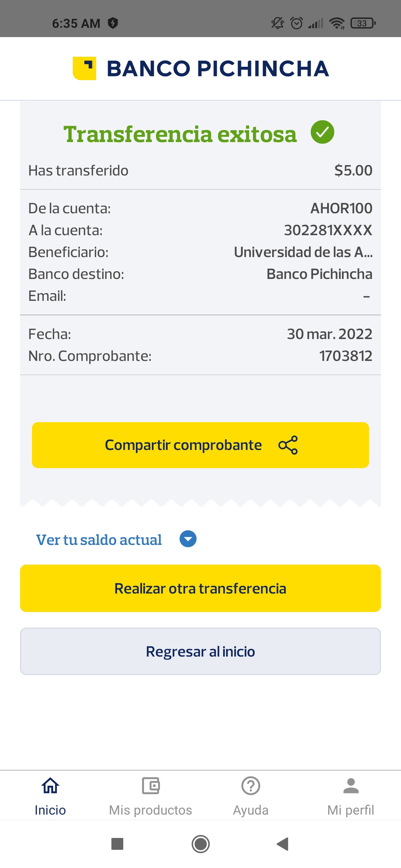
Task: Click Realizar otra transferencia button
Action: 200,588
